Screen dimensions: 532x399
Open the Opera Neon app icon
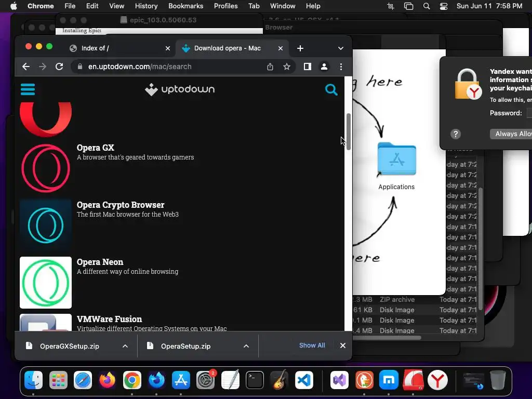coord(46,282)
